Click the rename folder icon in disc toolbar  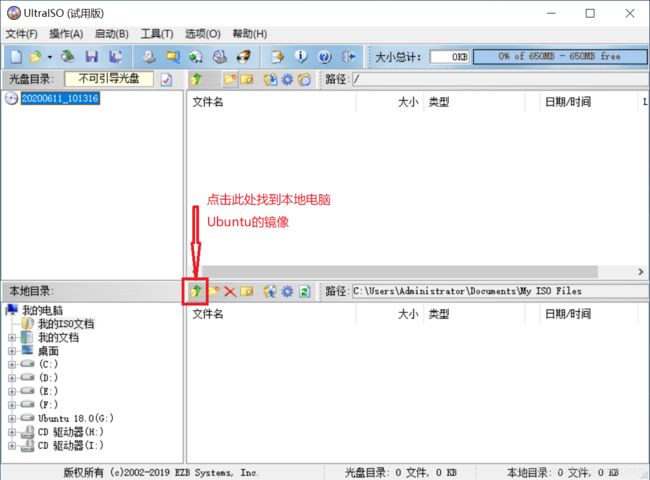tap(247, 79)
